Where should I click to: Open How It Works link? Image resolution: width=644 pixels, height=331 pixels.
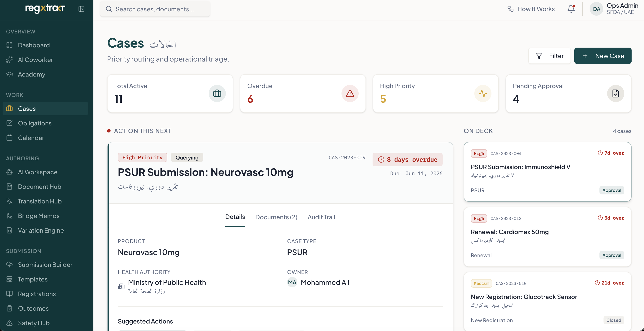pyautogui.click(x=531, y=9)
